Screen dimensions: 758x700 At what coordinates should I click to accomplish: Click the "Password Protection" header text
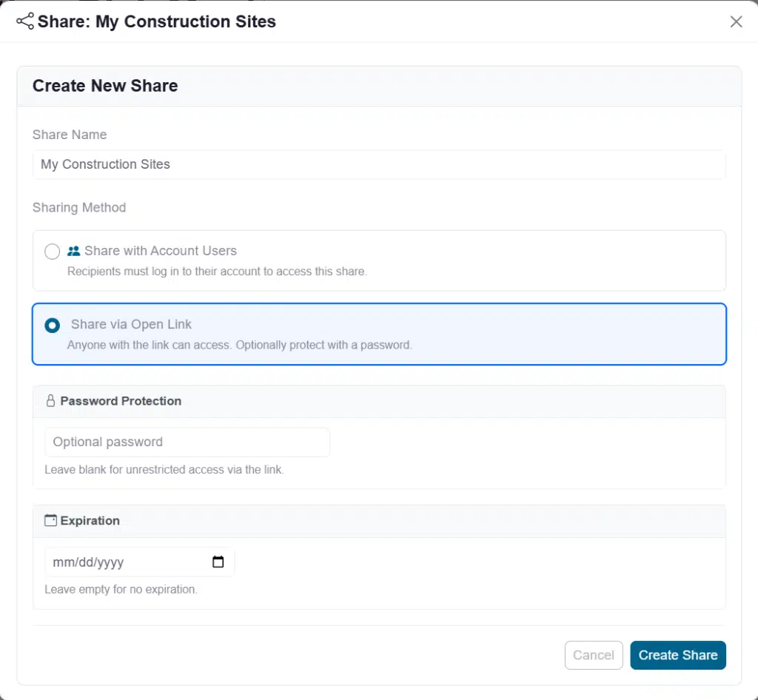(121, 401)
